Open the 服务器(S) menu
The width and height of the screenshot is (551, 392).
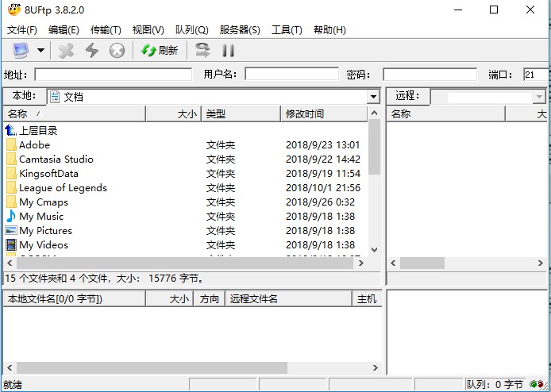[x=239, y=30]
